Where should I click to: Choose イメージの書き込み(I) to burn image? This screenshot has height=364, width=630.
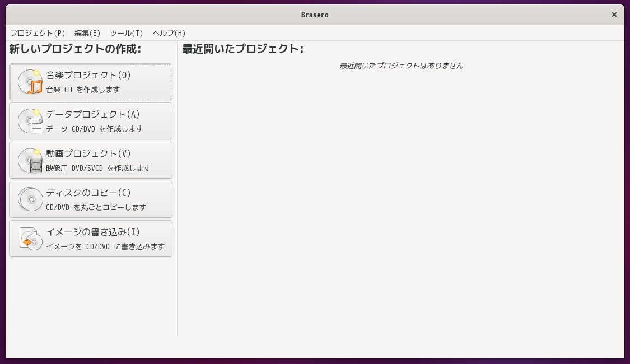click(91, 239)
